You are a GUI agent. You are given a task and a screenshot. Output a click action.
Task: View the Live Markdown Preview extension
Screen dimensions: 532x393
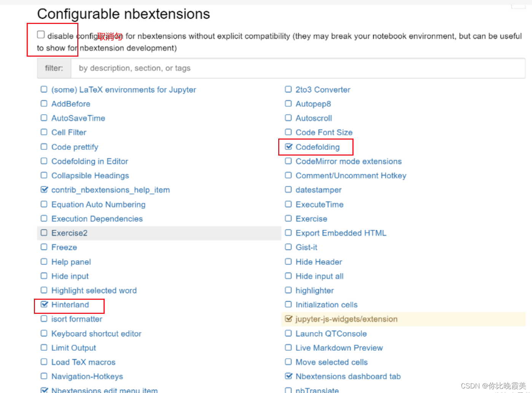[339, 348]
